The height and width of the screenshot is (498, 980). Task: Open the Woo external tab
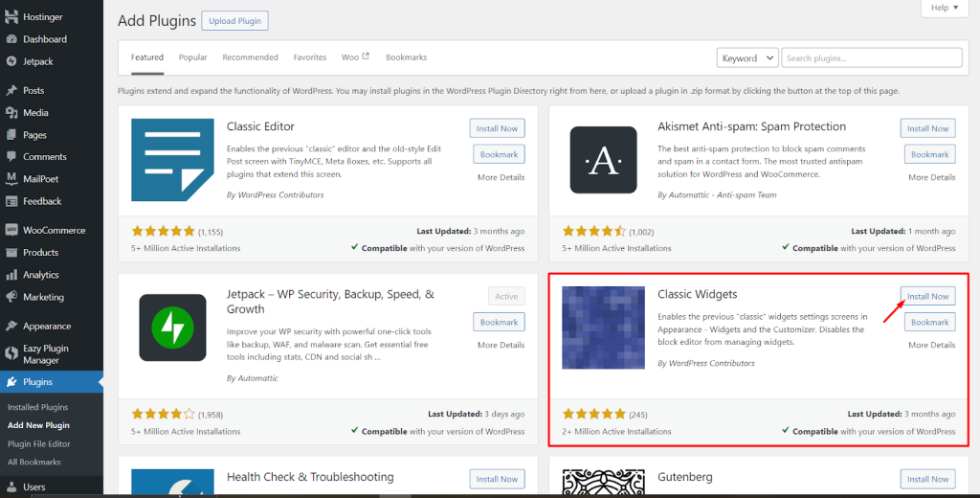[355, 57]
